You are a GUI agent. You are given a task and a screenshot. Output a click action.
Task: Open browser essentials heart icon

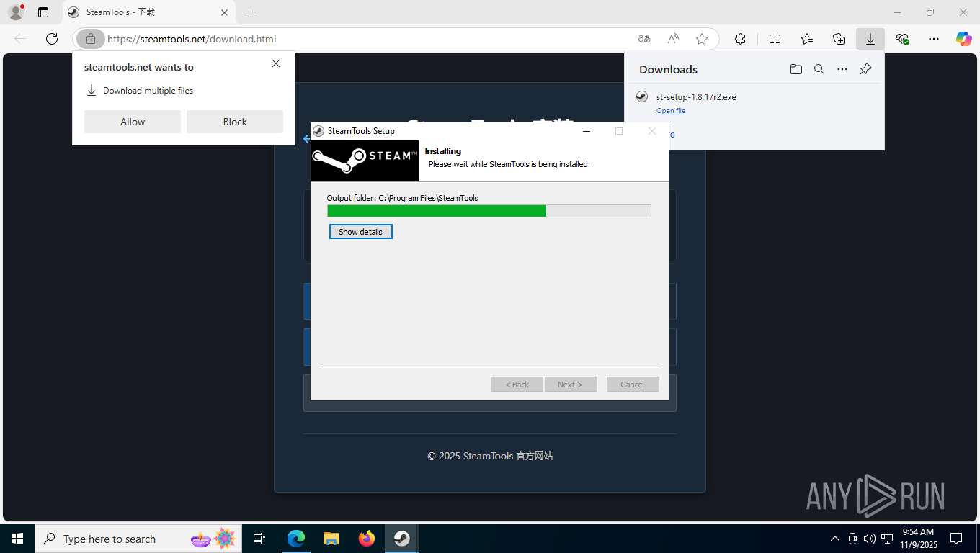tap(902, 39)
